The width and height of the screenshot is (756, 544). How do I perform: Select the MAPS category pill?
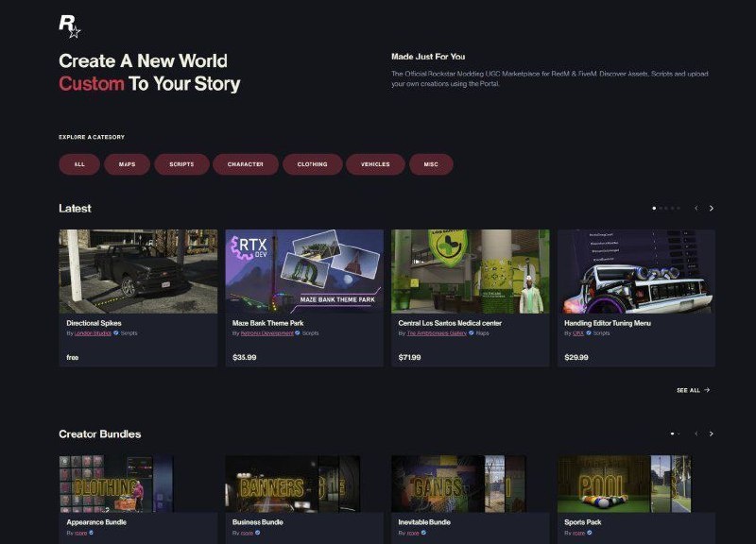(128, 164)
